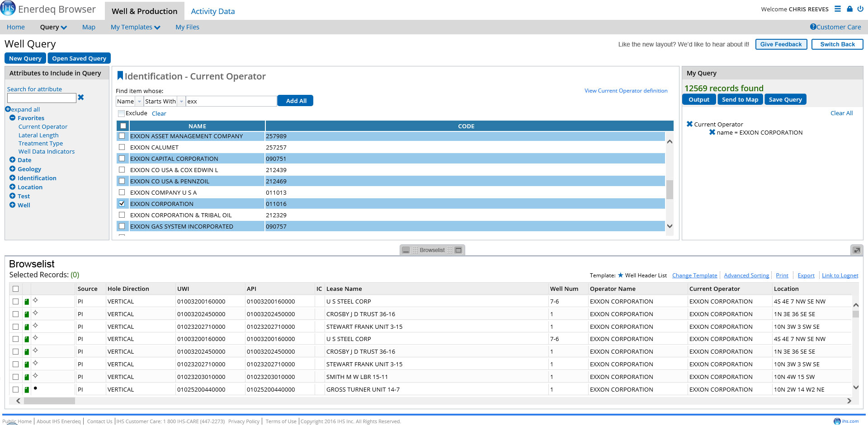The image size is (868, 425).
Task: Open Customer Care help
Action: point(835,27)
